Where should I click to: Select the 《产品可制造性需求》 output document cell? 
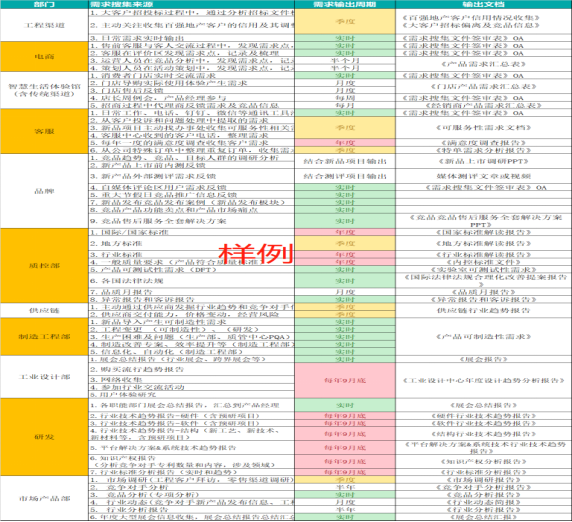tap(483, 337)
